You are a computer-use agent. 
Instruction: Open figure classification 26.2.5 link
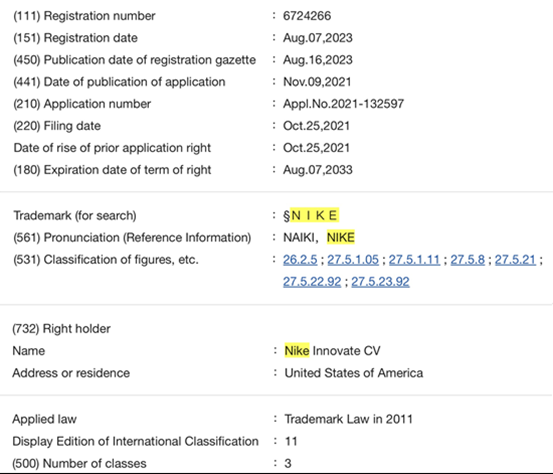click(x=300, y=260)
